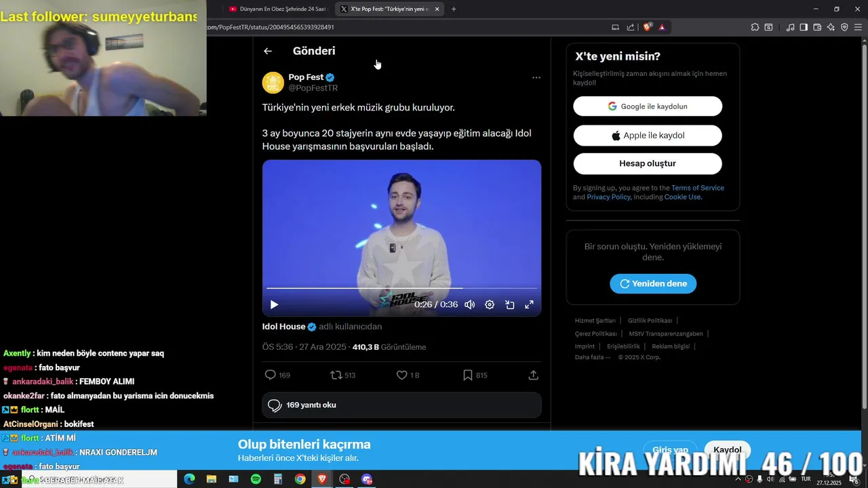The height and width of the screenshot is (488, 868).
Task: Sign up with 'Apple ile kaydol'
Action: click(x=648, y=136)
